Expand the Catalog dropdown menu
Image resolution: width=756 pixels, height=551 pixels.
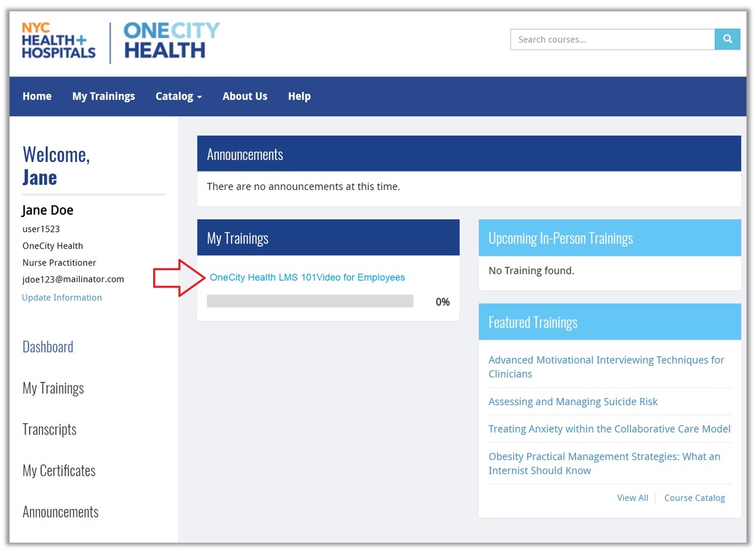coord(178,96)
